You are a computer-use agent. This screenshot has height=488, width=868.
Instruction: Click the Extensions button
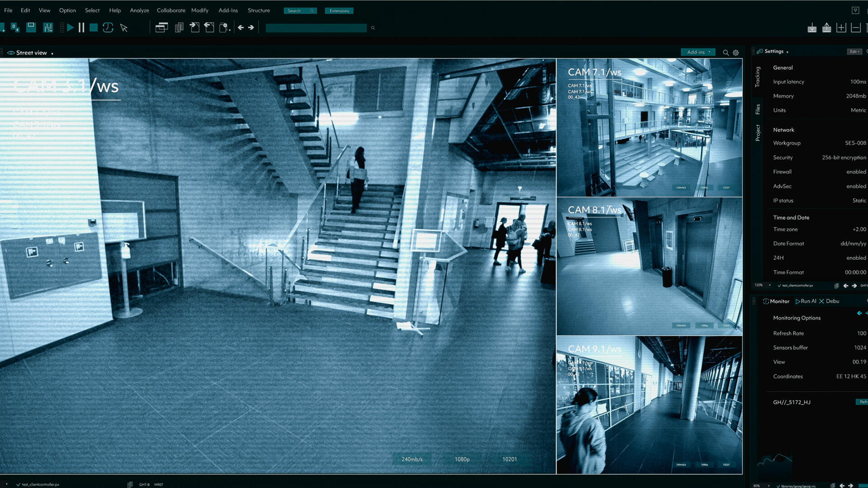coord(339,11)
